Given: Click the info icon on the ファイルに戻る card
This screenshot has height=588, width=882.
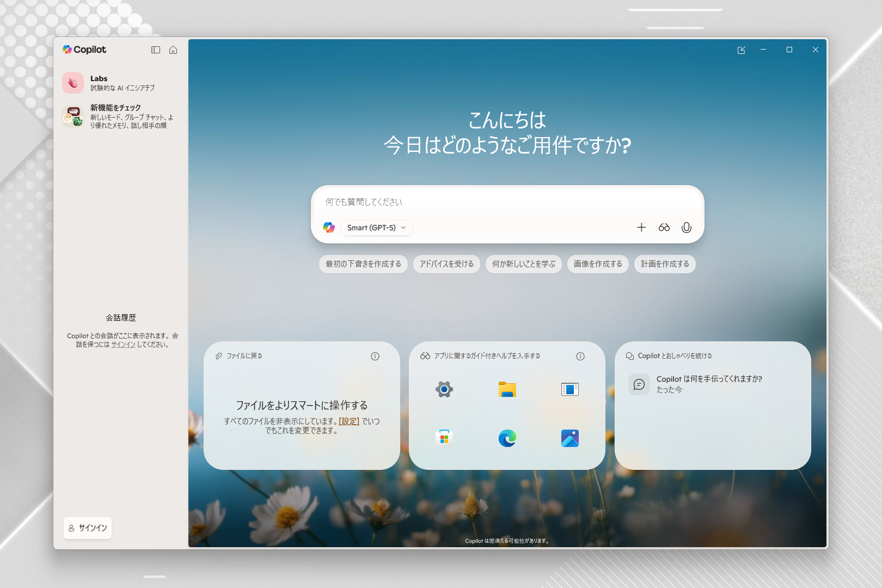Looking at the screenshot, I should click(x=375, y=356).
